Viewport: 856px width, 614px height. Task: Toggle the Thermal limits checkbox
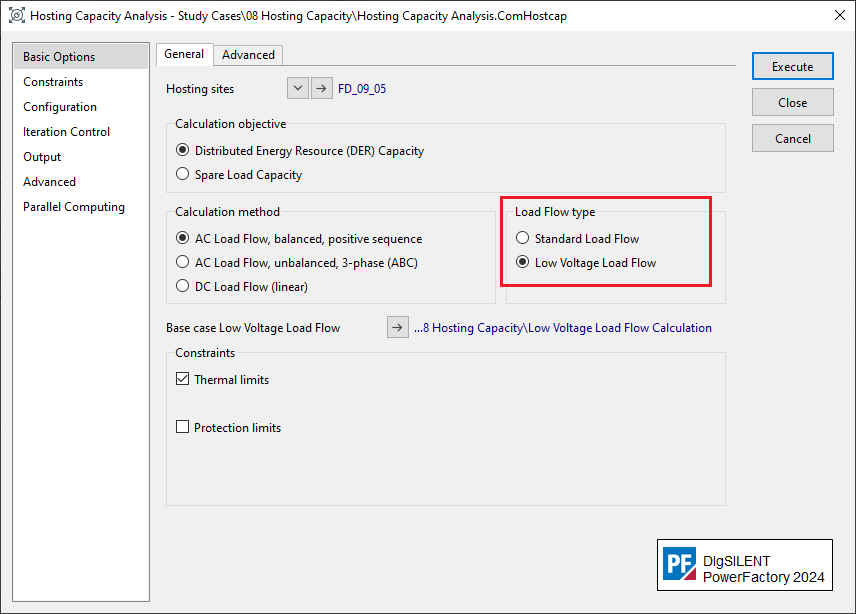(182, 379)
